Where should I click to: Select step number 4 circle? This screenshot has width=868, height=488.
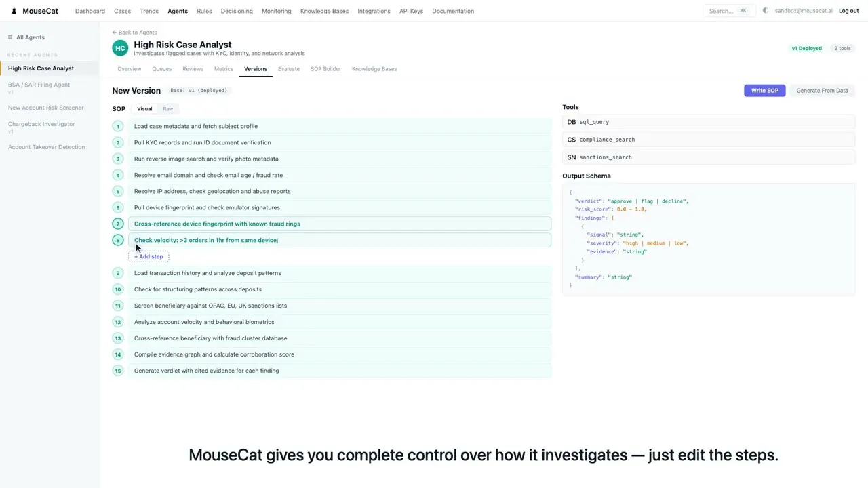click(x=118, y=175)
